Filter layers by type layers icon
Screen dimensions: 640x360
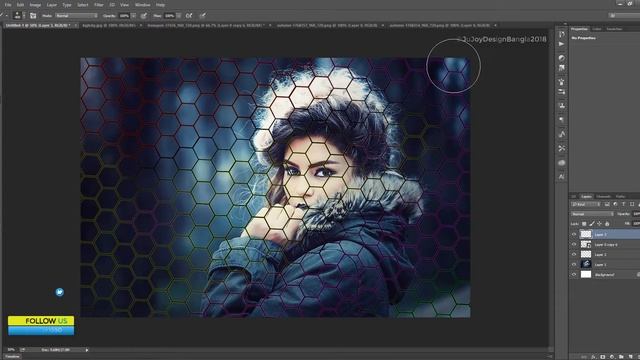(x=623, y=204)
